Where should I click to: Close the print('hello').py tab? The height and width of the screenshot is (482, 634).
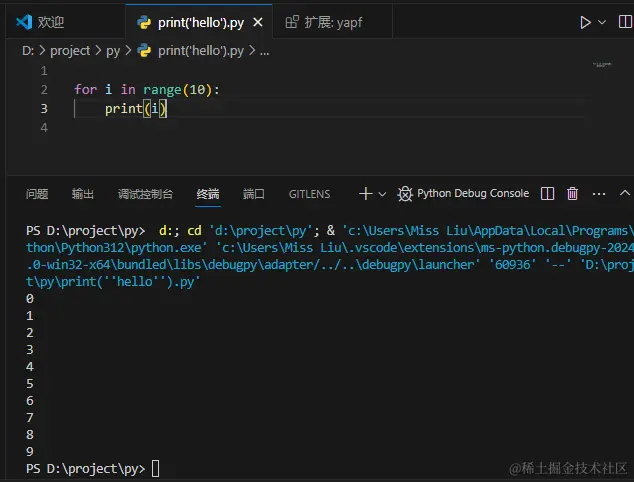(x=258, y=22)
